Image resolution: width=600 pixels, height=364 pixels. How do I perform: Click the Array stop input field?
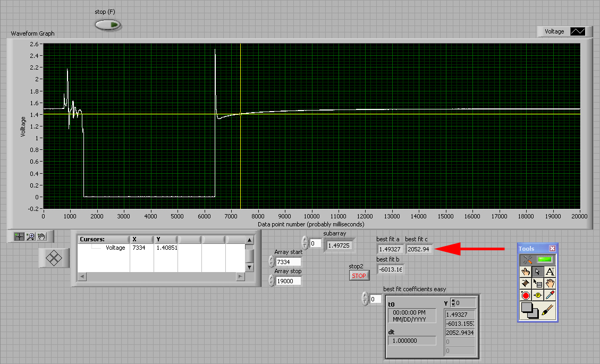288,281
